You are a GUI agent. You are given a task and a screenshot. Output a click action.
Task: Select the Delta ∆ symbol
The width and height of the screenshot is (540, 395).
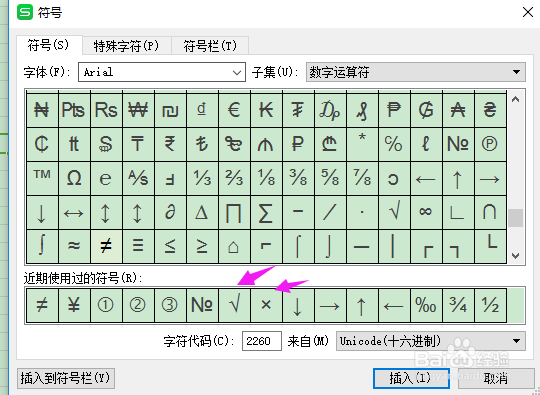202,212
